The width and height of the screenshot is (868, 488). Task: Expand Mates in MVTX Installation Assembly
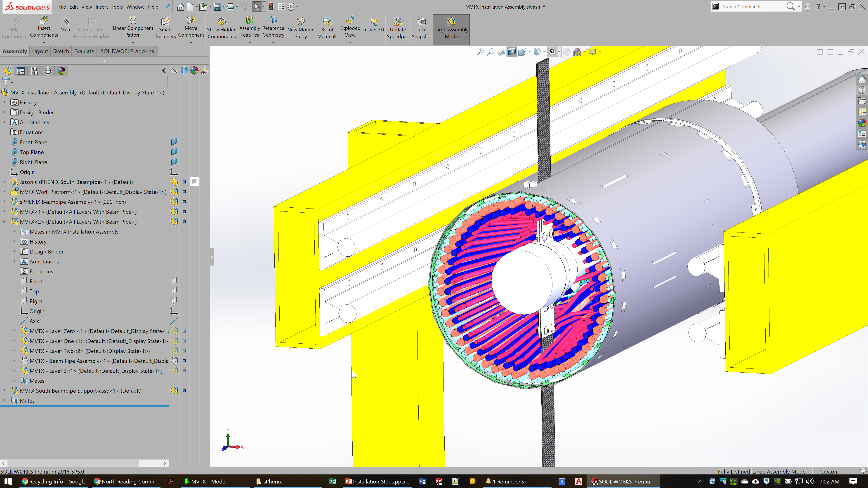tap(14, 231)
